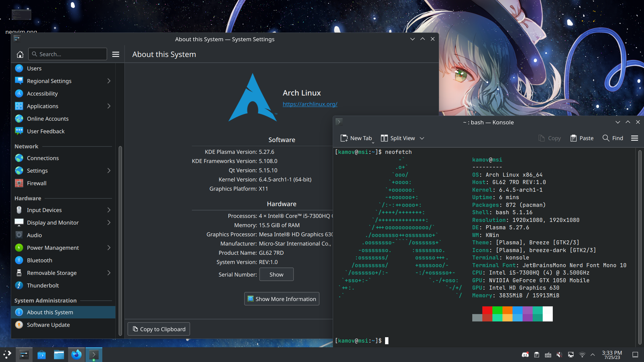Click the Thunderbolt icon in the sidebar

(19, 286)
